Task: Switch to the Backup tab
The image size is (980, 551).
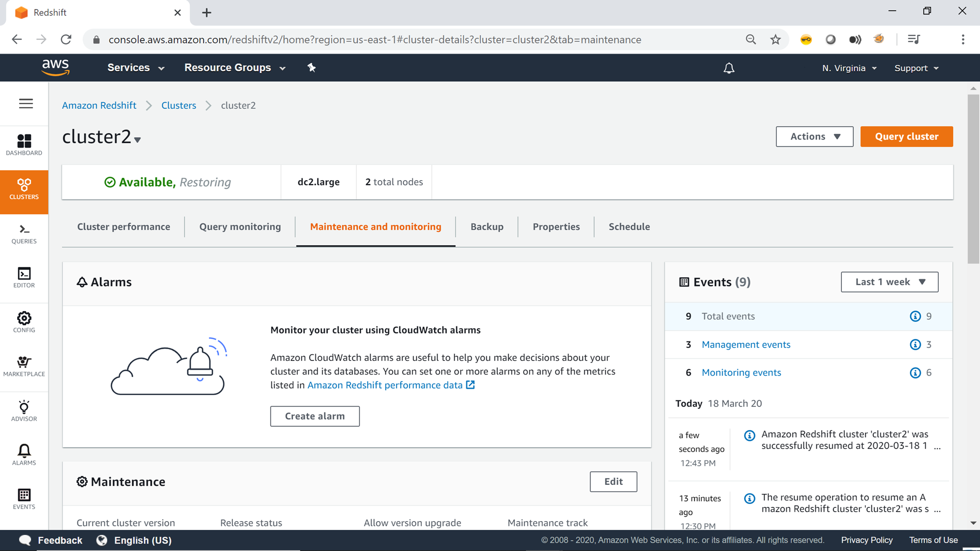Action: (487, 227)
